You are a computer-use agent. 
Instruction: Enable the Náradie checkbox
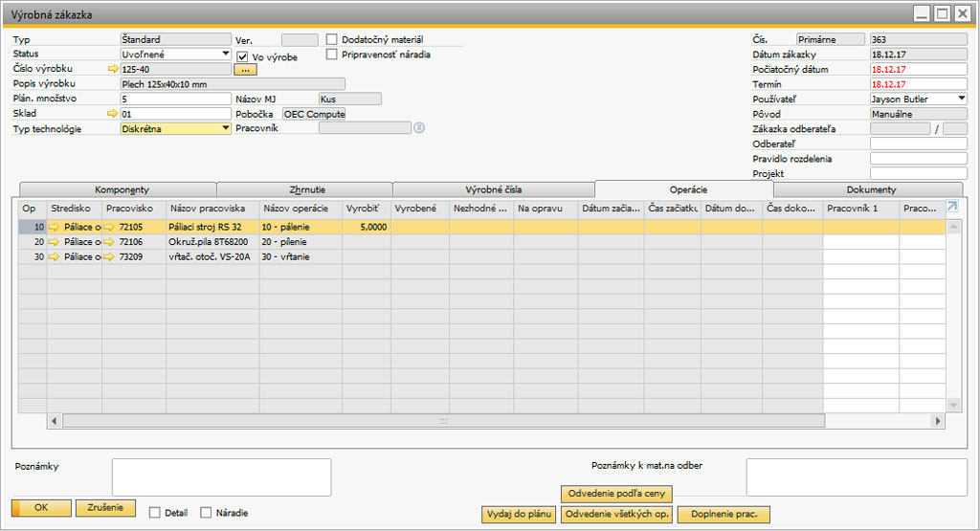tap(206, 513)
